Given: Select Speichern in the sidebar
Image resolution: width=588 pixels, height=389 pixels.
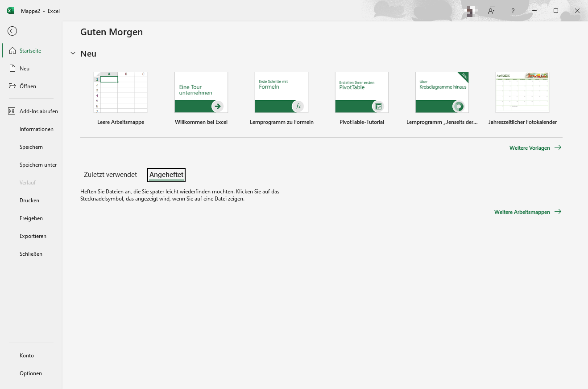Looking at the screenshot, I should (x=31, y=147).
